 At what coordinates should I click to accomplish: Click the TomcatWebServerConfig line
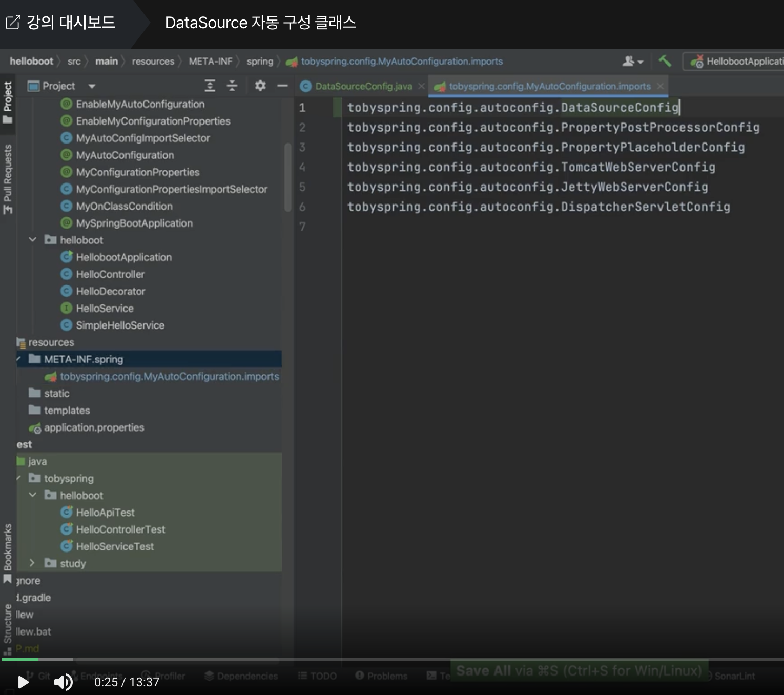coord(531,167)
